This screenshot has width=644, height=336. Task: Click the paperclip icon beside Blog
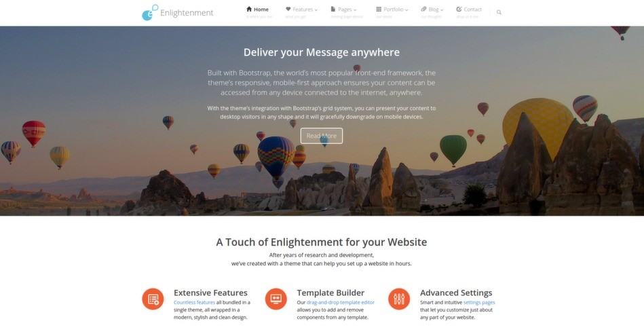point(424,9)
